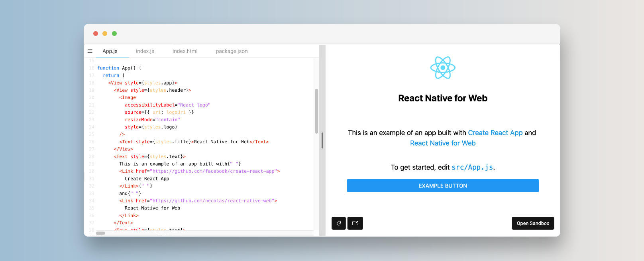The image size is (644, 261).
Task: Click the 'React Native for Web' heading in preview
Action: (x=443, y=98)
